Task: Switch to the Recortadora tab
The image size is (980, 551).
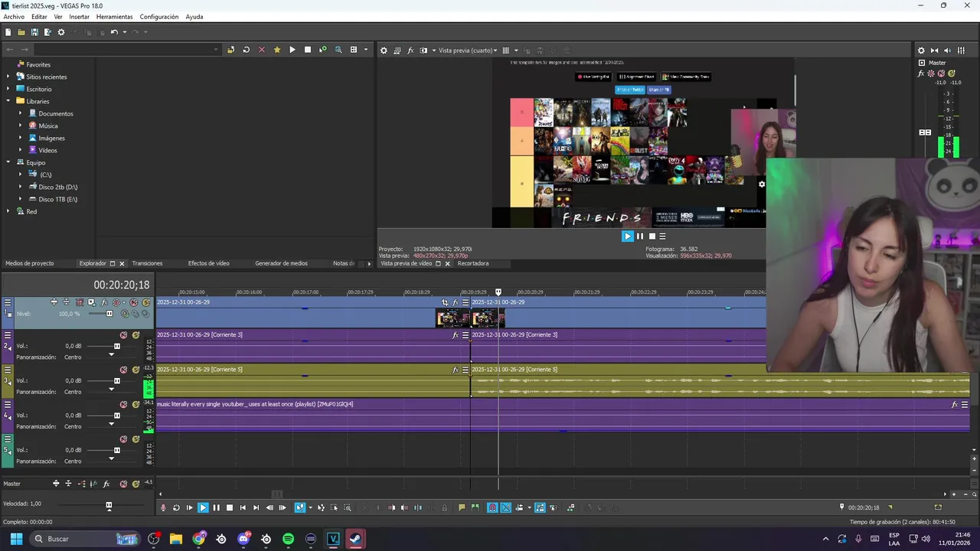Action: [473, 263]
